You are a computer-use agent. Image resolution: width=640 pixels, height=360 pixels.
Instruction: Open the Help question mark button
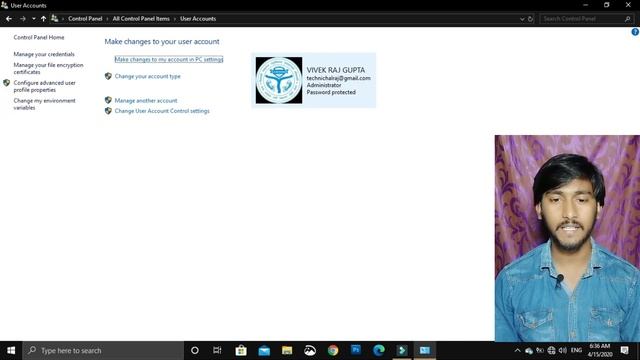[x=635, y=32]
